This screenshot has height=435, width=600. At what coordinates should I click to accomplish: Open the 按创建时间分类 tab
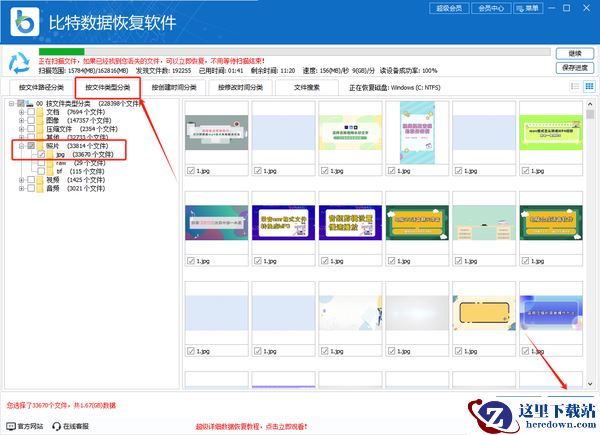click(x=174, y=87)
